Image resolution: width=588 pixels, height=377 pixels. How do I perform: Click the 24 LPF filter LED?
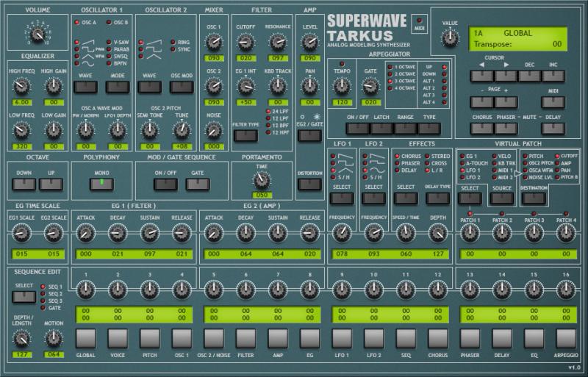(x=268, y=112)
